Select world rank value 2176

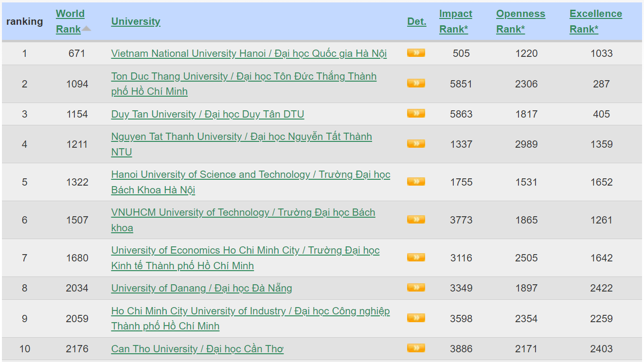coord(77,349)
